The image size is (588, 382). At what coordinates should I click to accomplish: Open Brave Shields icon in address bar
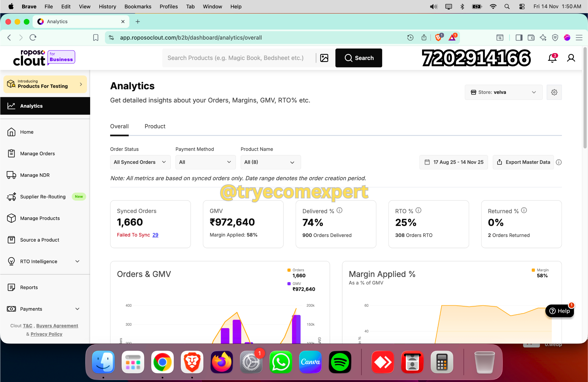[438, 37]
